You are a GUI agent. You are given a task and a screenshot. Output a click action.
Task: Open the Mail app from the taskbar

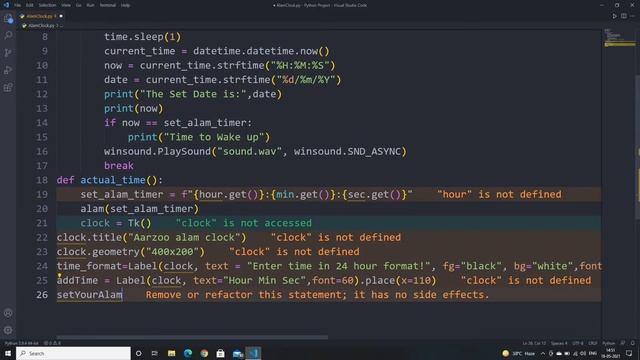pyautogui.click(x=238, y=353)
